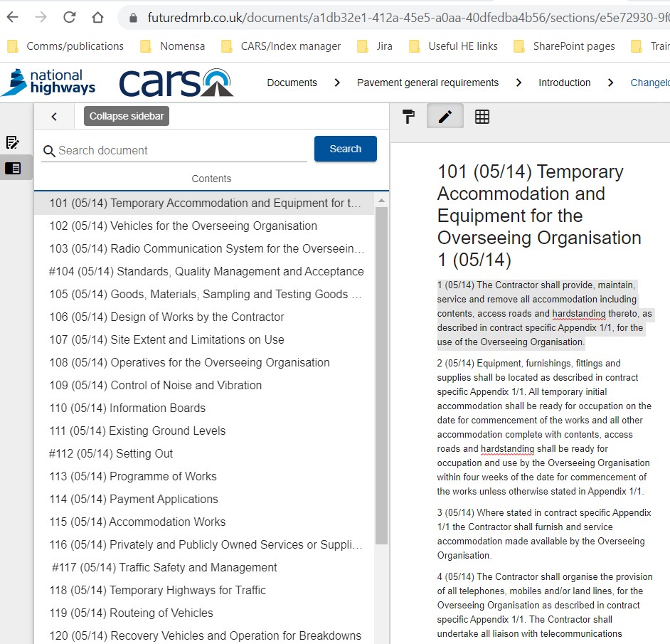
Task: Toggle the contents sidebar panel icon
Action: 13,168
